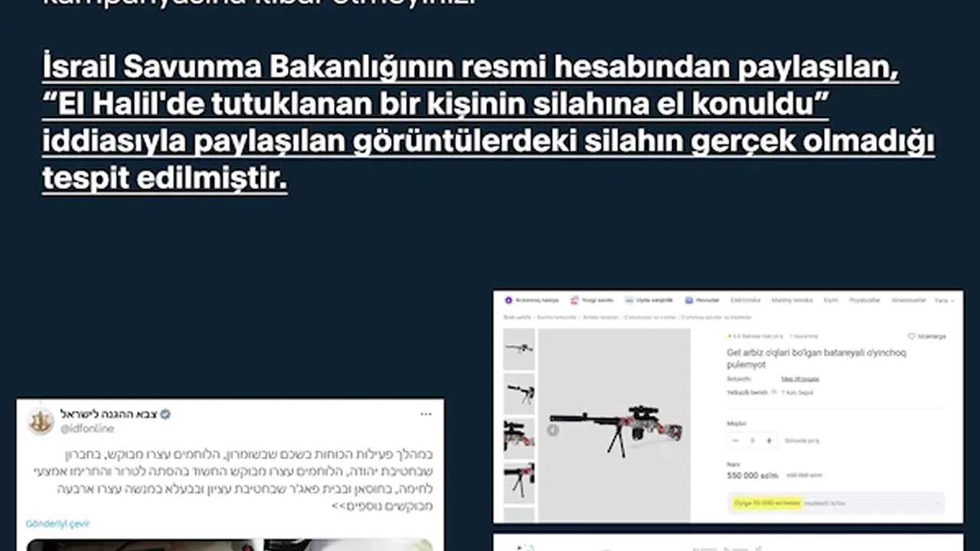Increase product quantity with plus button
The width and height of the screenshot is (980, 551).
[769, 441]
